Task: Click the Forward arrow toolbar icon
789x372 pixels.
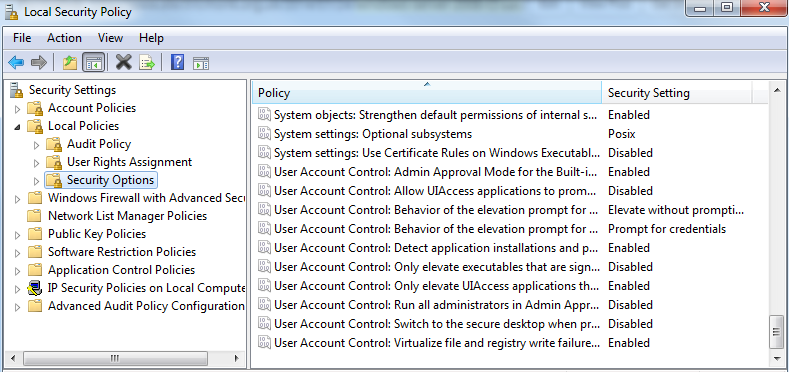Action: (39, 63)
